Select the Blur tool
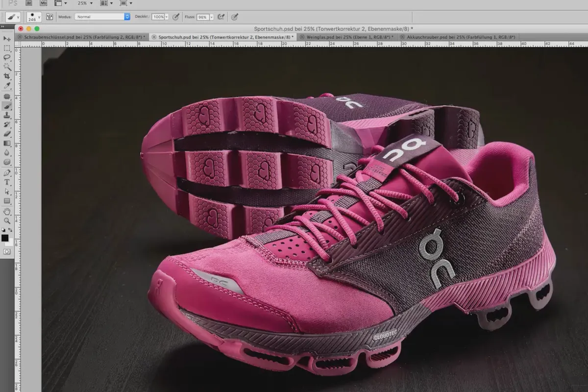The image size is (588, 392). click(x=7, y=152)
